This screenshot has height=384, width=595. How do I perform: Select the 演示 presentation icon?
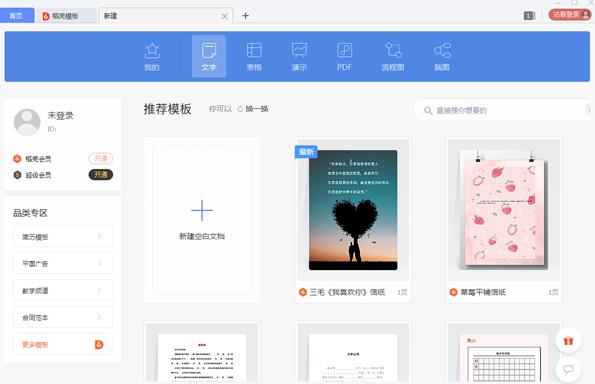coord(299,57)
